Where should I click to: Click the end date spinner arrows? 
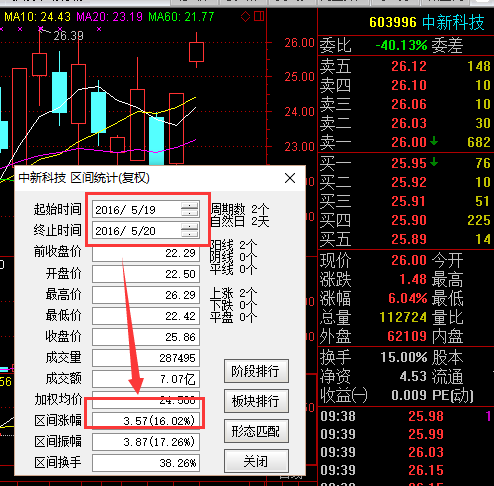[190, 231]
